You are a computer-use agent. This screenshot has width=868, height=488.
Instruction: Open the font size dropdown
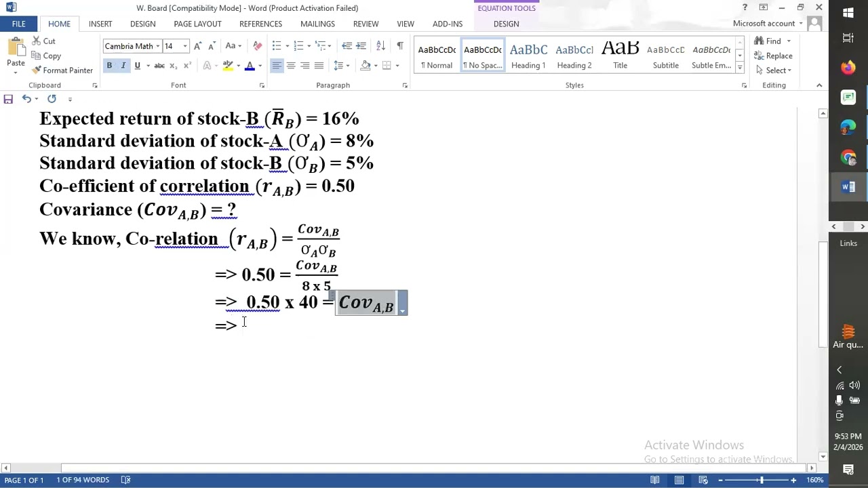pos(185,46)
